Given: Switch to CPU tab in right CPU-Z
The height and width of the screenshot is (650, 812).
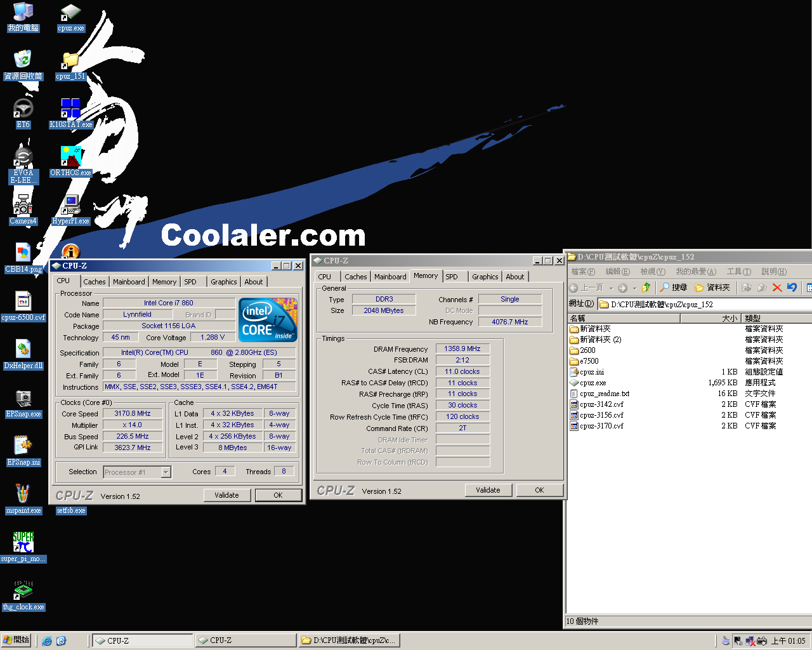Looking at the screenshot, I should pos(325,277).
